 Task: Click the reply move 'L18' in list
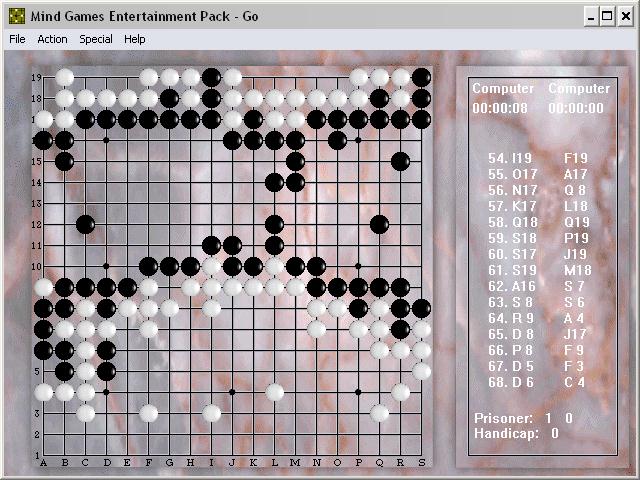click(x=576, y=207)
